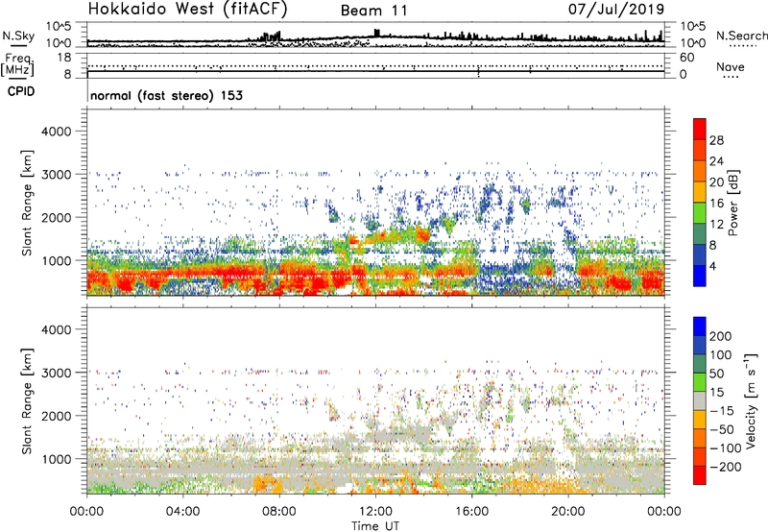
Task: Click the red high-power echo band near 01:00
Action: pyautogui.click(x=123, y=281)
